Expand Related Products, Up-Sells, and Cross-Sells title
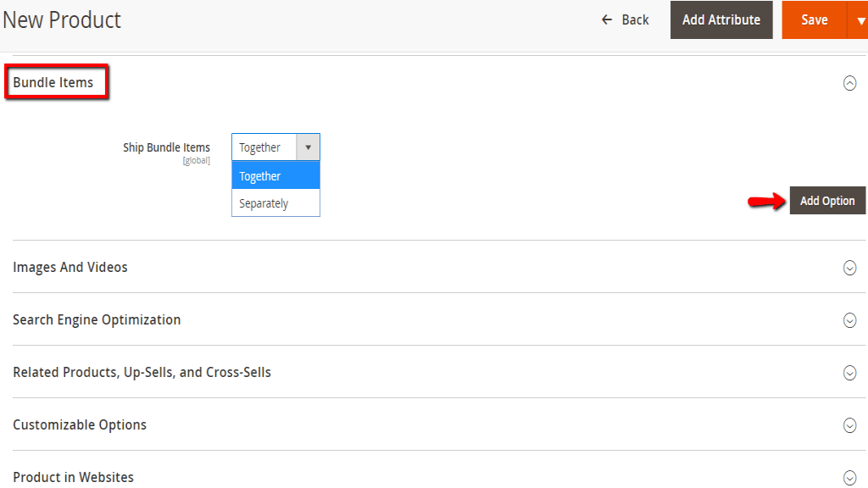 (142, 373)
